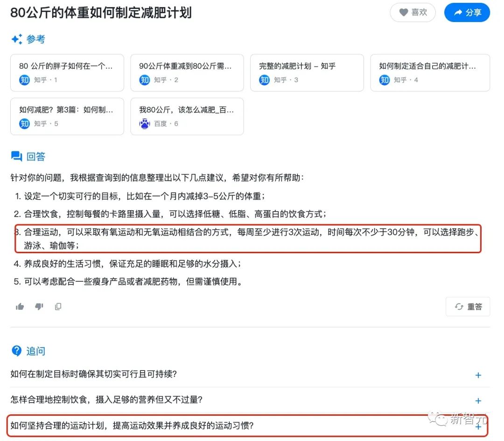The image size is (504, 441).
Task: Click the thumbs-down icon below the answer
Action: click(x=39, y=306)
